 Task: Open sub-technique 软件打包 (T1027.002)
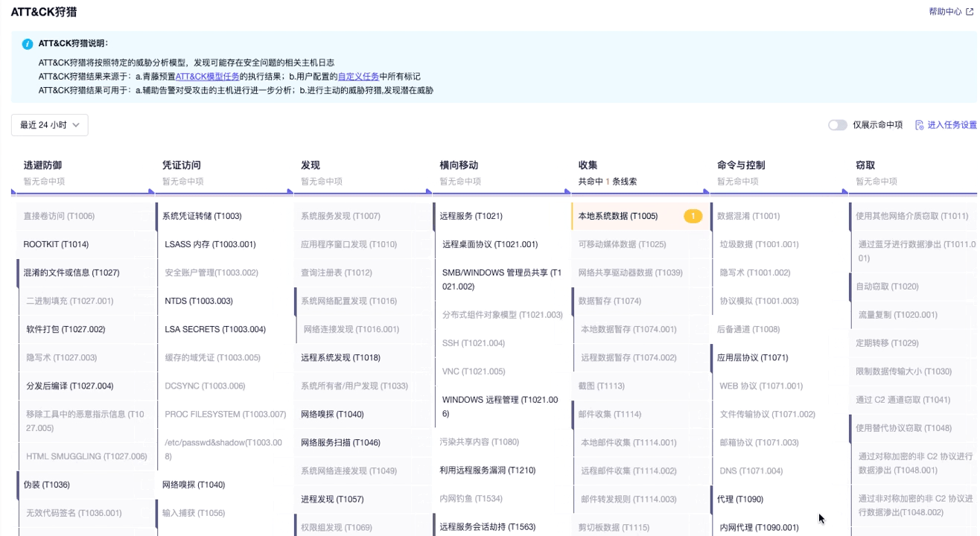(x=66, y=330)
